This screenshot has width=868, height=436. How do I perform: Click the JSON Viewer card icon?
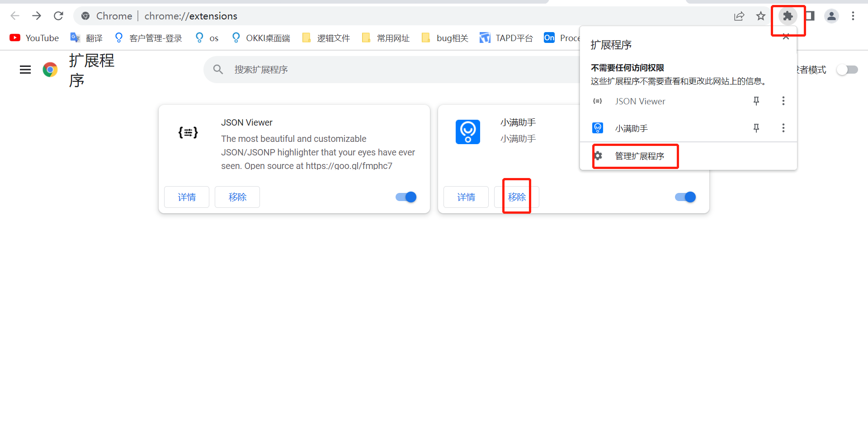[x=188, y=132]
